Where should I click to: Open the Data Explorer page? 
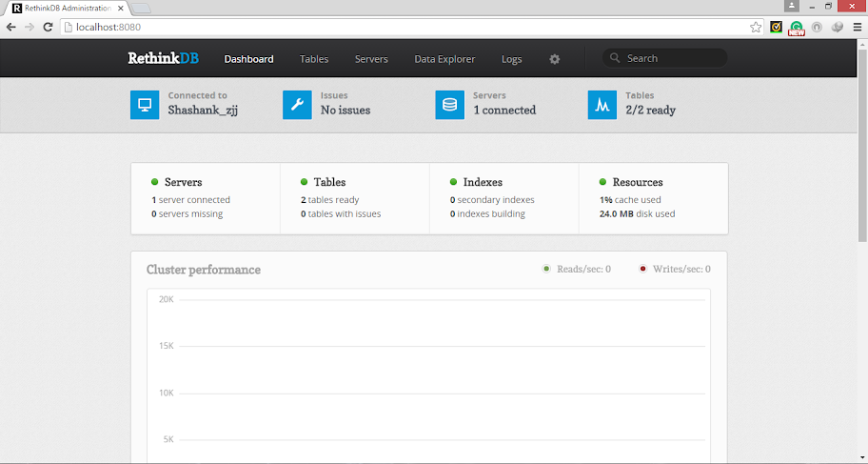(x=444, y=59)
